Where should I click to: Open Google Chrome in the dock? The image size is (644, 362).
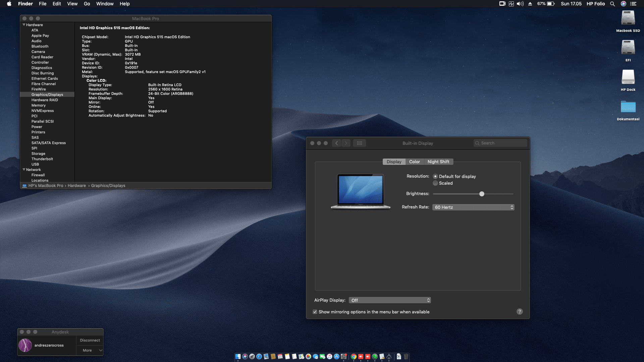[354, 356]
